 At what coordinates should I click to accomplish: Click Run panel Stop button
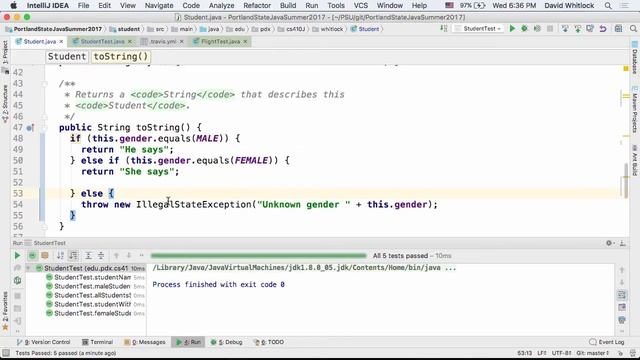17,296
